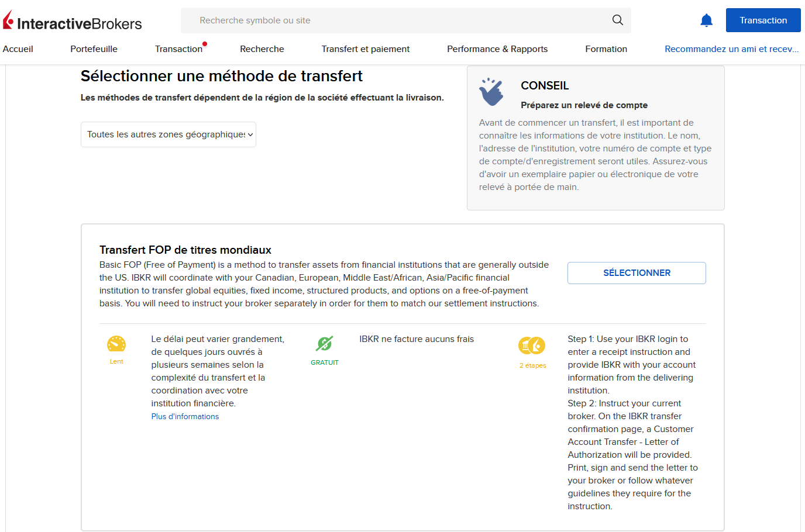Open the Accueil menu item

[18, 49]
